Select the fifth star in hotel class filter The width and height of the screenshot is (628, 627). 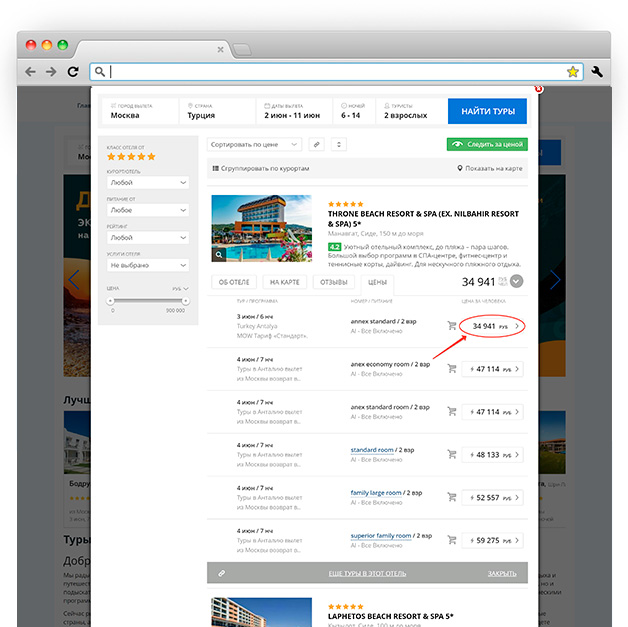[x=151, y=157]
